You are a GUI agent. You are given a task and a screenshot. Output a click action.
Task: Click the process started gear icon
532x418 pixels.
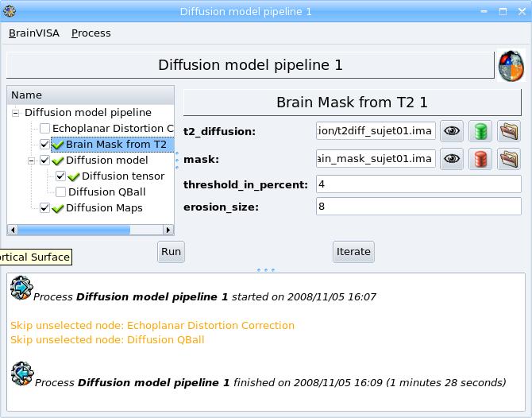point(21,288)
